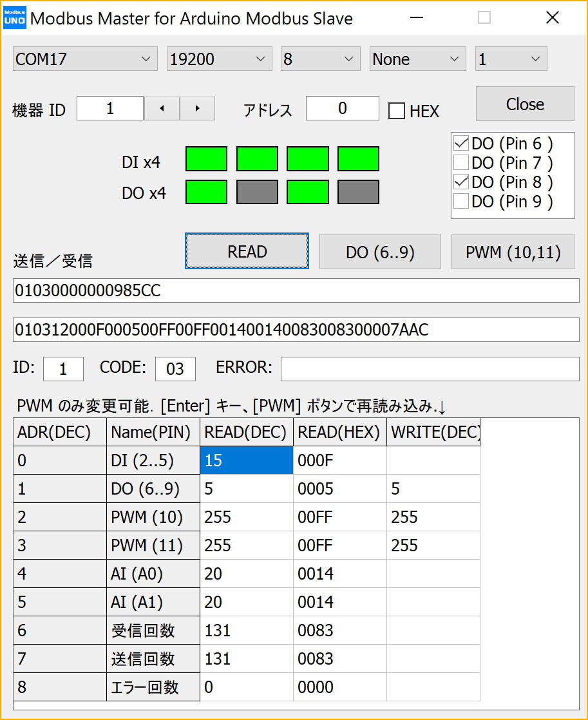Click the READ(DEC) column header
Screen dimensions: 588x720
247,432
